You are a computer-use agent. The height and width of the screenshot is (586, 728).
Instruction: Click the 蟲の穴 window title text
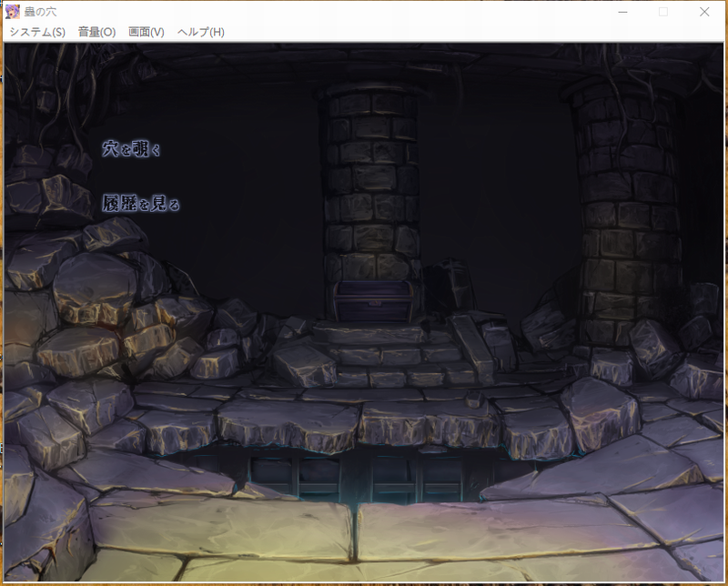41,12
